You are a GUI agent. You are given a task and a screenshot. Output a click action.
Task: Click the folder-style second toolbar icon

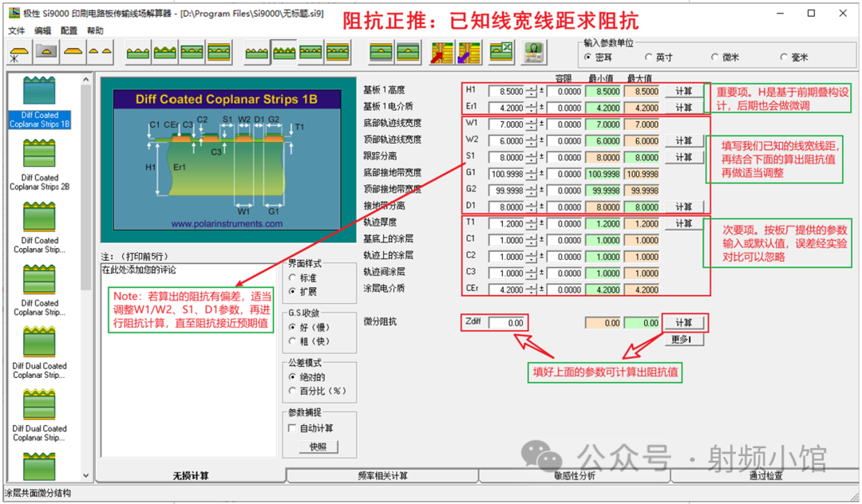[x=46, y=53]
